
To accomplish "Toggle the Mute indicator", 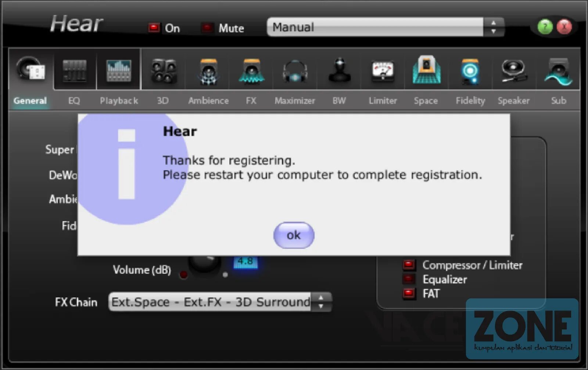I will (x=207, y=28).
